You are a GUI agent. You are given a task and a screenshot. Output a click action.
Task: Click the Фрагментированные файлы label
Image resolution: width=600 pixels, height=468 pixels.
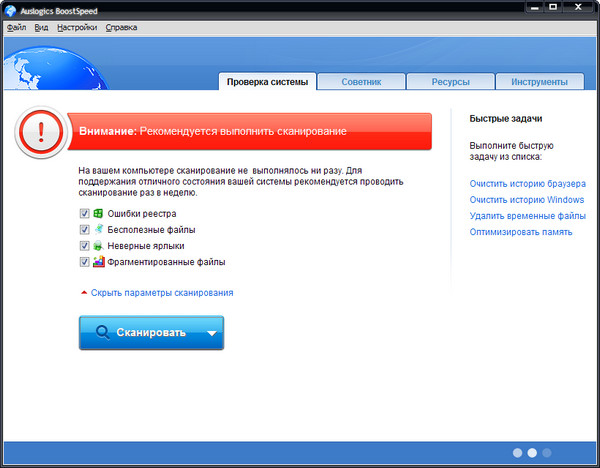click(166, 262)
